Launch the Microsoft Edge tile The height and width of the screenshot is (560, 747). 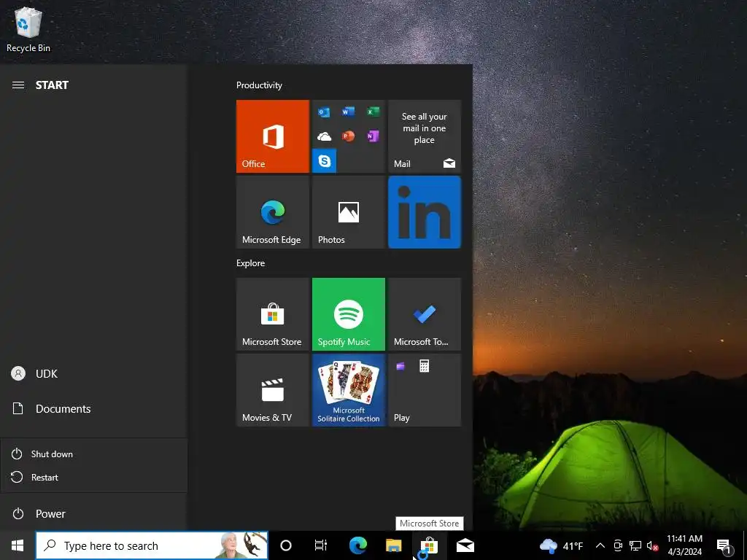tap(273, 212)
